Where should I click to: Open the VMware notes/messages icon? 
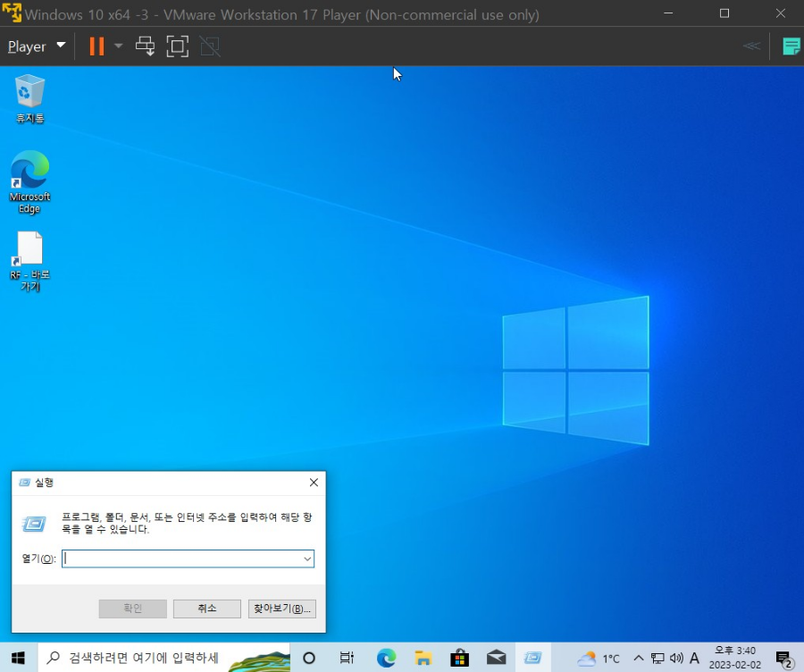pyautogui.click(x=791, y=46)
